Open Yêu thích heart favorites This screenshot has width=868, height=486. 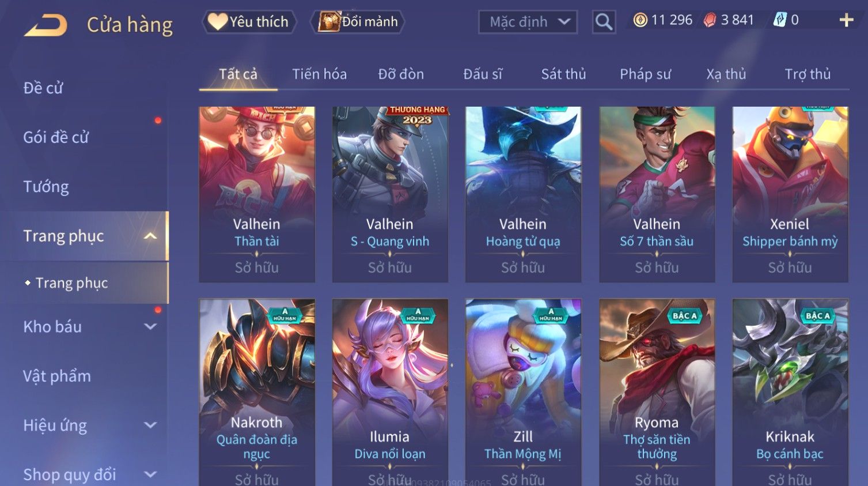coord(249,22)
